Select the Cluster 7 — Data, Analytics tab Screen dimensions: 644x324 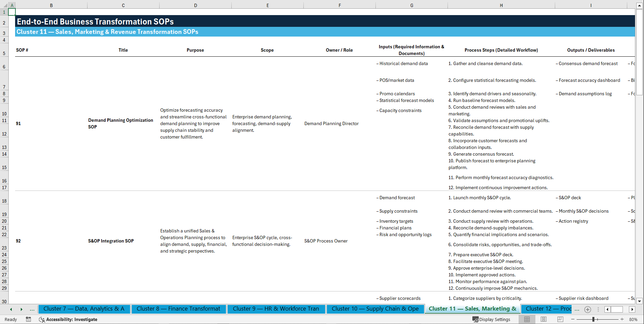(84, 309)
